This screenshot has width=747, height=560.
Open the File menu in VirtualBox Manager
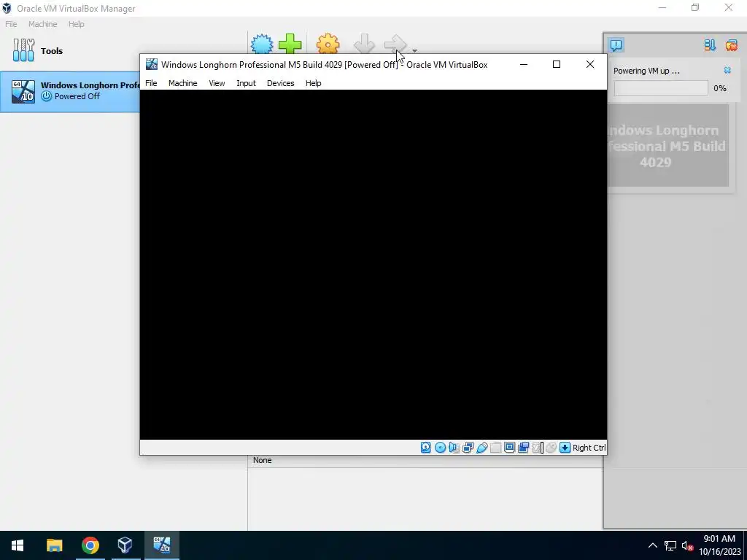pos(11,24)
